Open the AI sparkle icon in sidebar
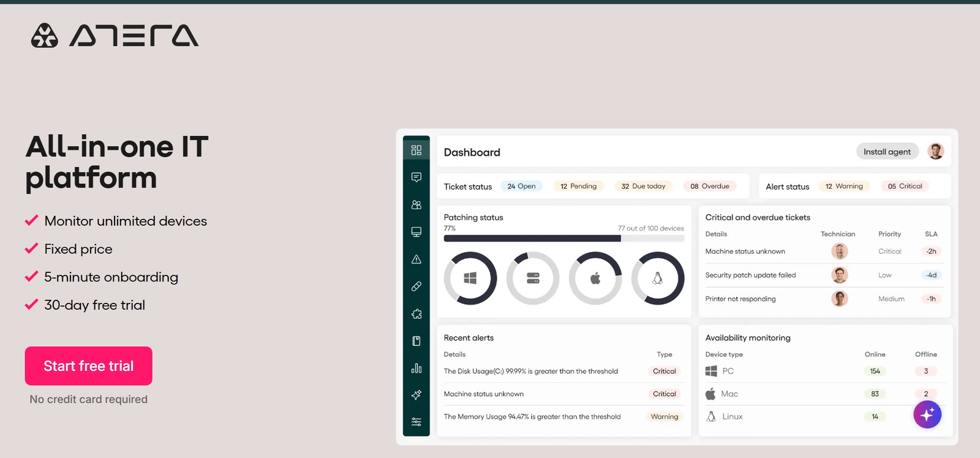980x458 pixels. click(417, 395)
